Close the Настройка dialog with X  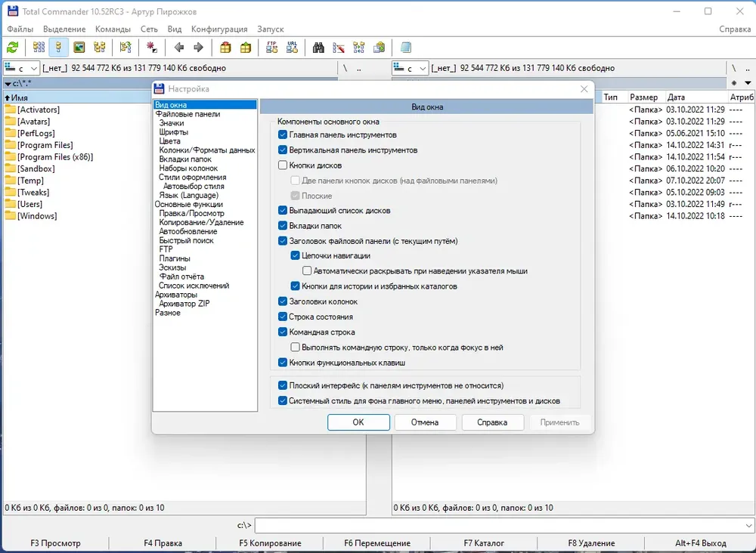point(584,89)
